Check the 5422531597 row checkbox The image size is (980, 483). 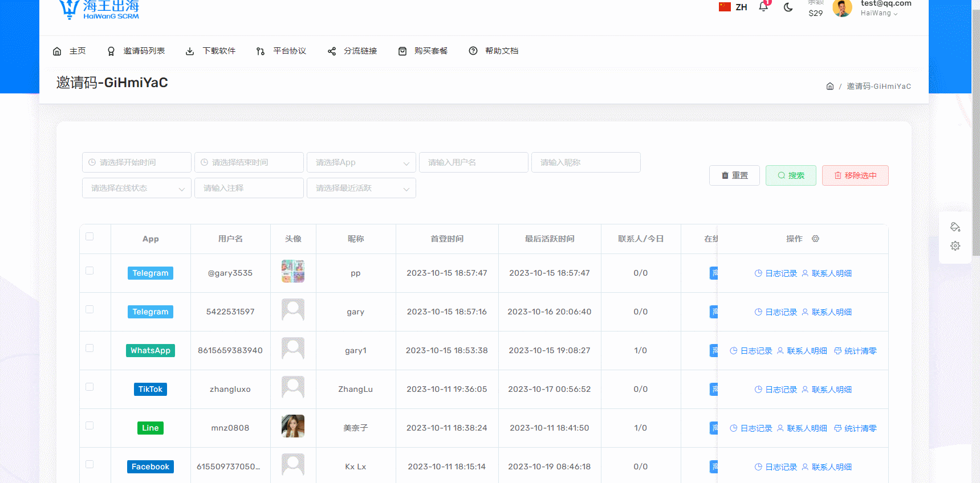point(90,309)
